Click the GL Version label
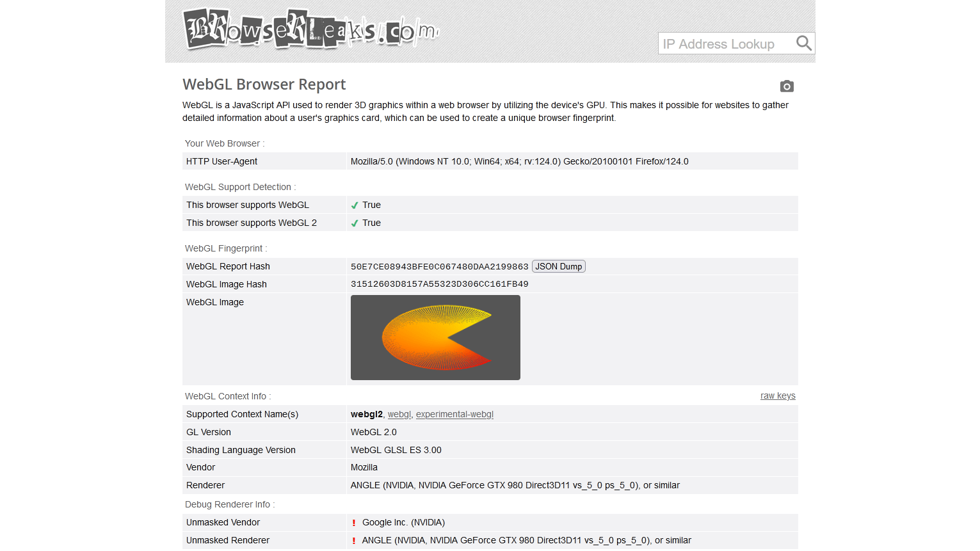 209,432
